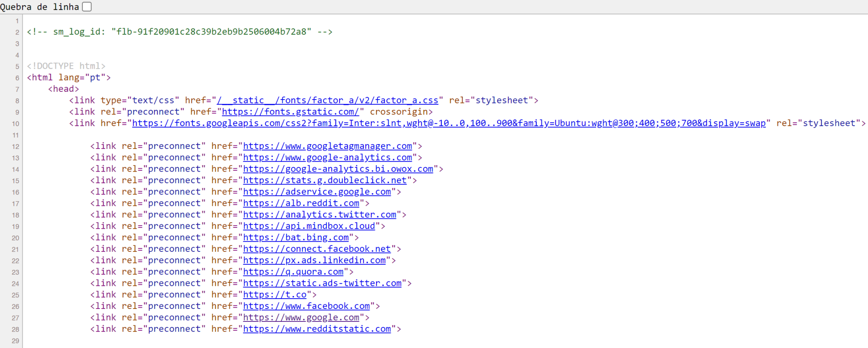Open the factor_a.css stylesheet link

tap(327, 100)
